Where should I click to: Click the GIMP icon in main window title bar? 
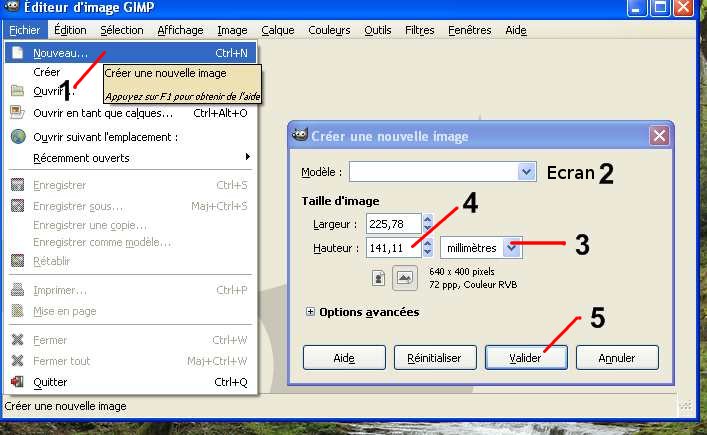(12, 6)
